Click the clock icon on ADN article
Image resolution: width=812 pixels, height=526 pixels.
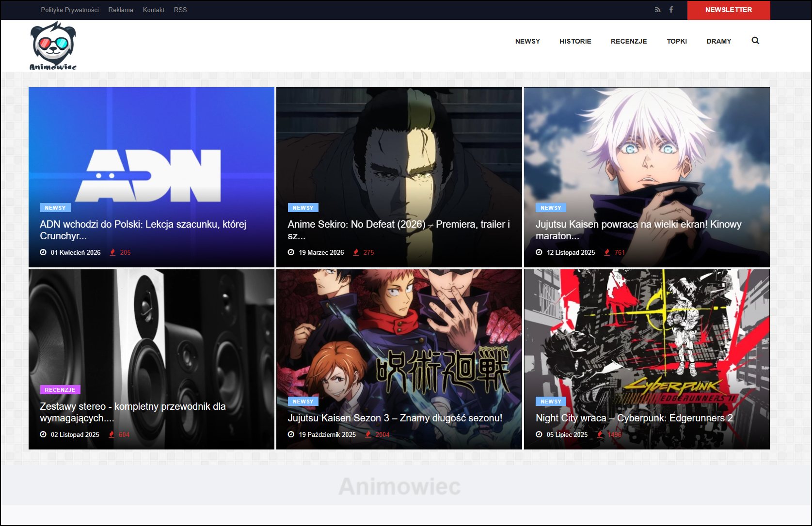click(x=43, y=252)
